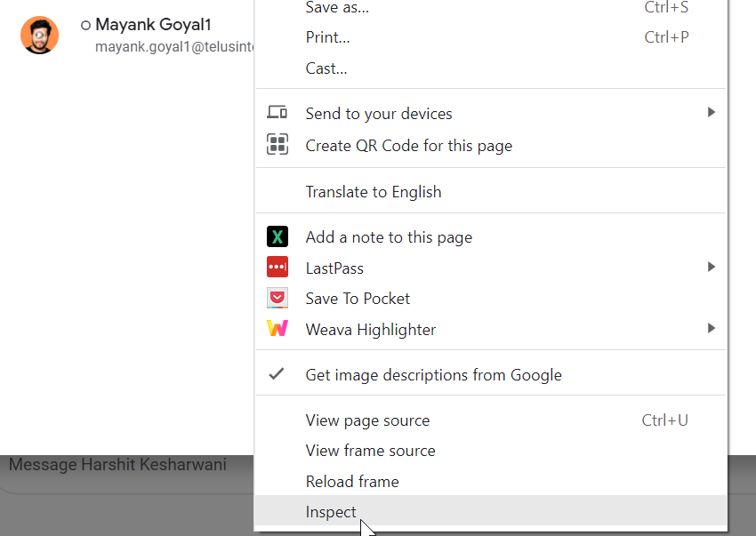Expand the Weava Highlighter submenu arrow
Screen dimensions: 756x536
[x=711, y=329]
